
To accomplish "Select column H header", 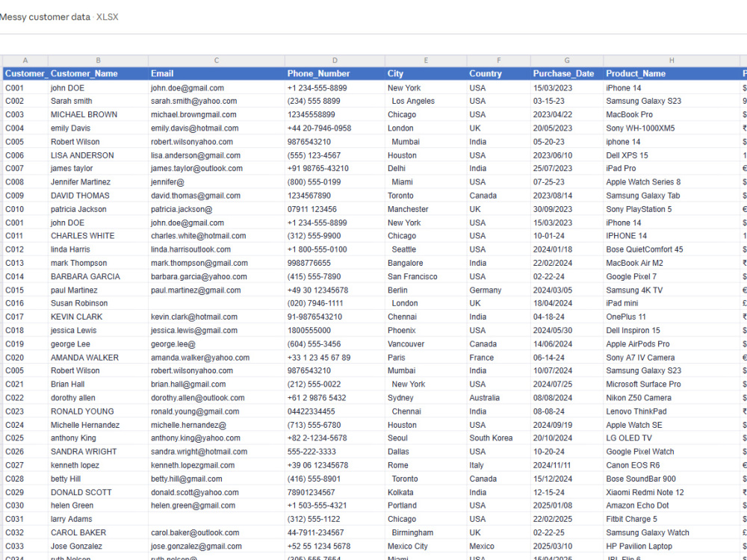I will (x=672, y=60).
